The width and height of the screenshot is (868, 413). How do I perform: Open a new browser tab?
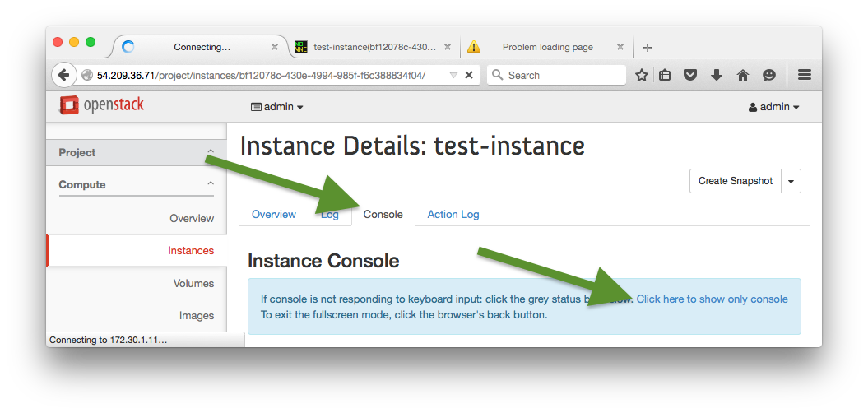(x=648, y=47)
